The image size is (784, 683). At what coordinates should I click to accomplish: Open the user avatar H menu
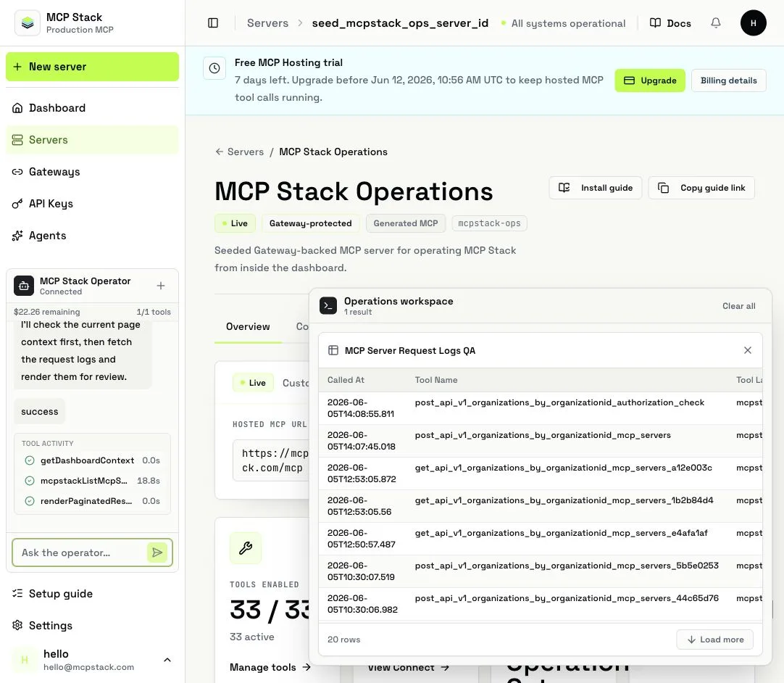click(753, 23)
